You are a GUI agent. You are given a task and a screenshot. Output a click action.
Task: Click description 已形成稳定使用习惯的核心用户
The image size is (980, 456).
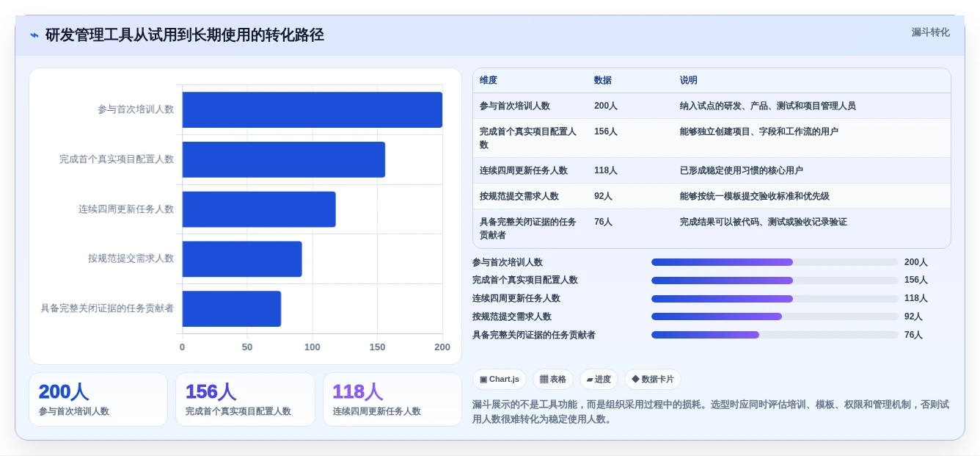(742, 170)
